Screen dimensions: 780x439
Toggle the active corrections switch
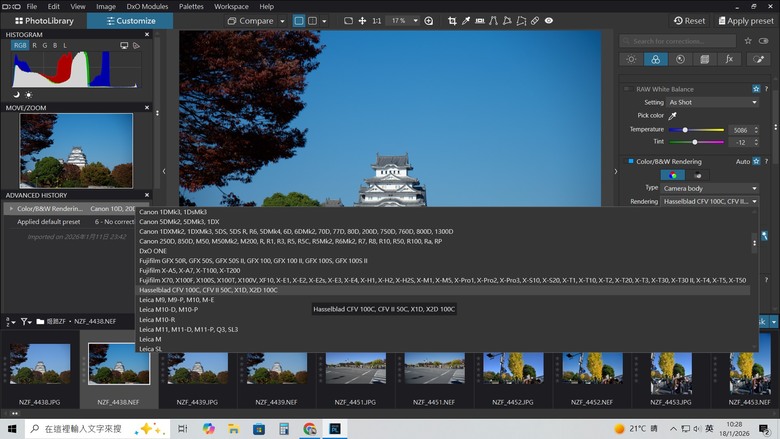pos(764,41)
